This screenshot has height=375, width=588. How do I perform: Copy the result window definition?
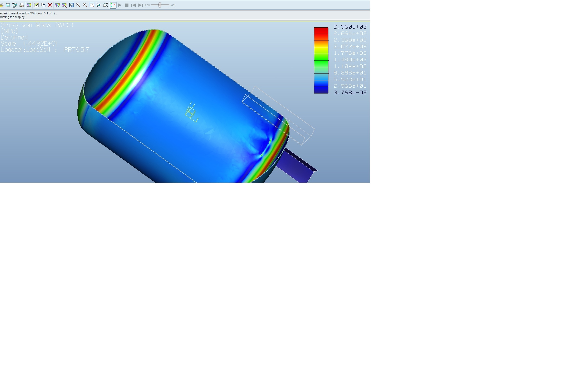click(x=43, y=5)
